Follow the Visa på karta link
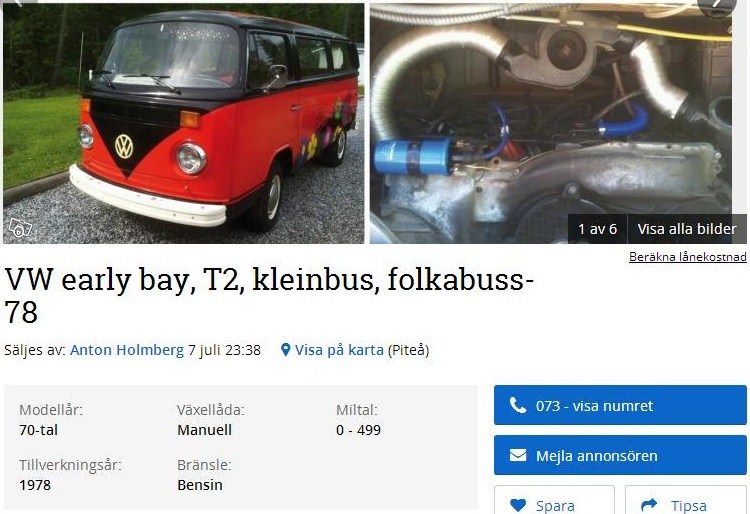Screen dimensions: 750x514 click(339, 350)
